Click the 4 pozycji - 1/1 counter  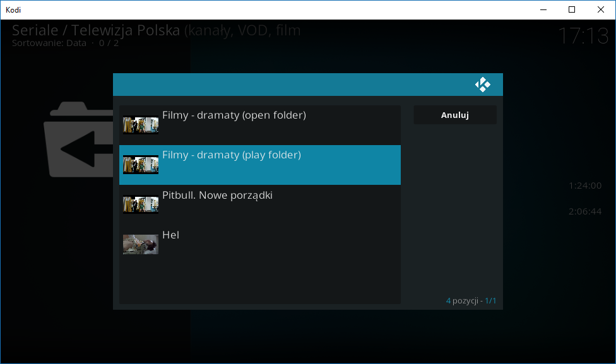click(471, 301)
